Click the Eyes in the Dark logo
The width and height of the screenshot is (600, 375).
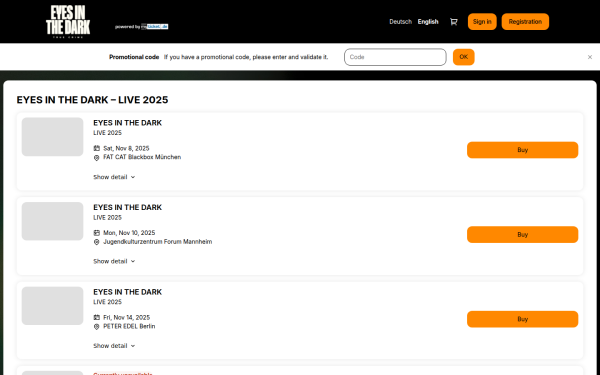[x=68, y=21]
